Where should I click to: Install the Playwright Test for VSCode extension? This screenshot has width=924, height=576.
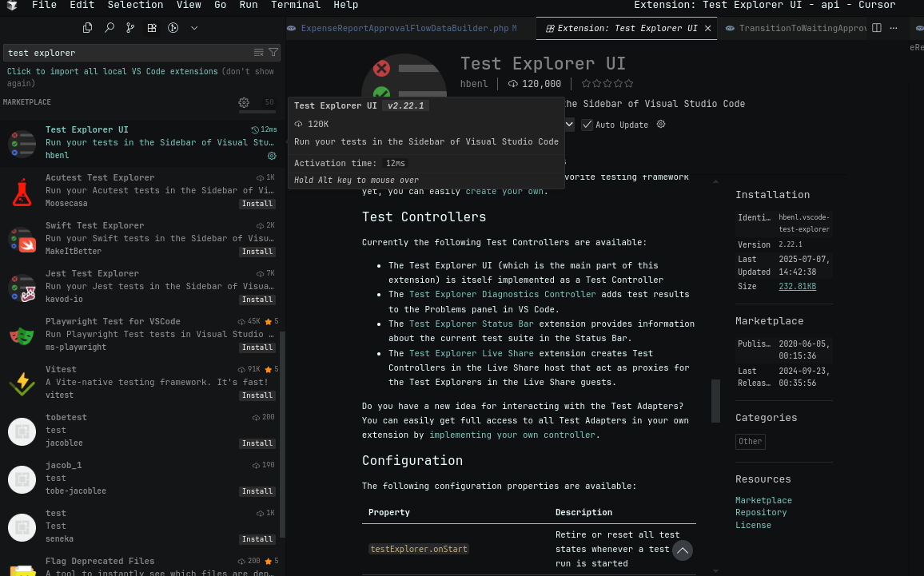pyautogui.click(x=257, y=348)
